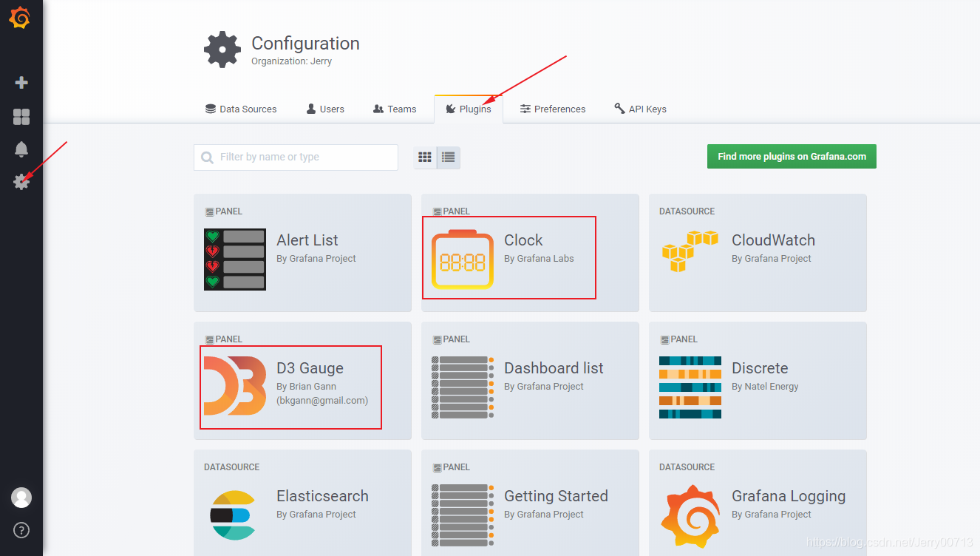Open the user profile avatar in sidebar
980x556 pixels.
[21, 498]
